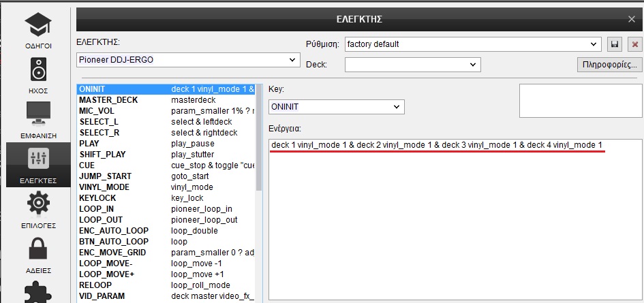This screenshot has width=644, height=303.
Task: Click the save mapping floppy disk icon
Action: tap(615, 44)
